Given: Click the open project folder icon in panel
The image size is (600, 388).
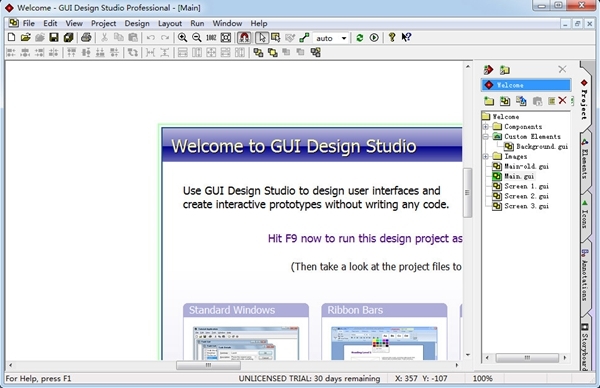Looking at the screenshot, I should 505,70.
